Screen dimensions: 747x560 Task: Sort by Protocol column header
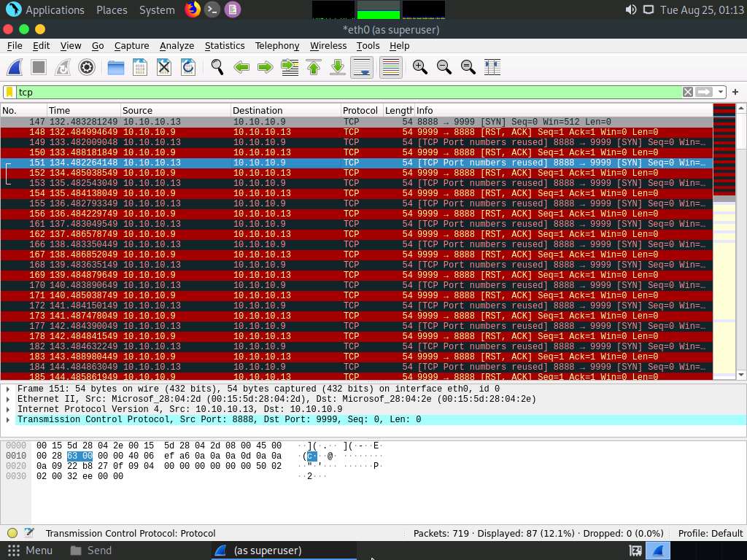point(362,111)
